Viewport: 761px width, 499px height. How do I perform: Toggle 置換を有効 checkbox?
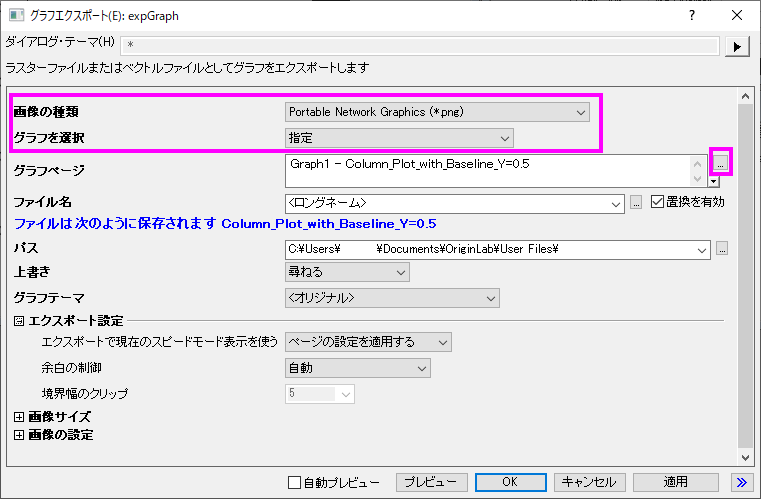(657, 201)
